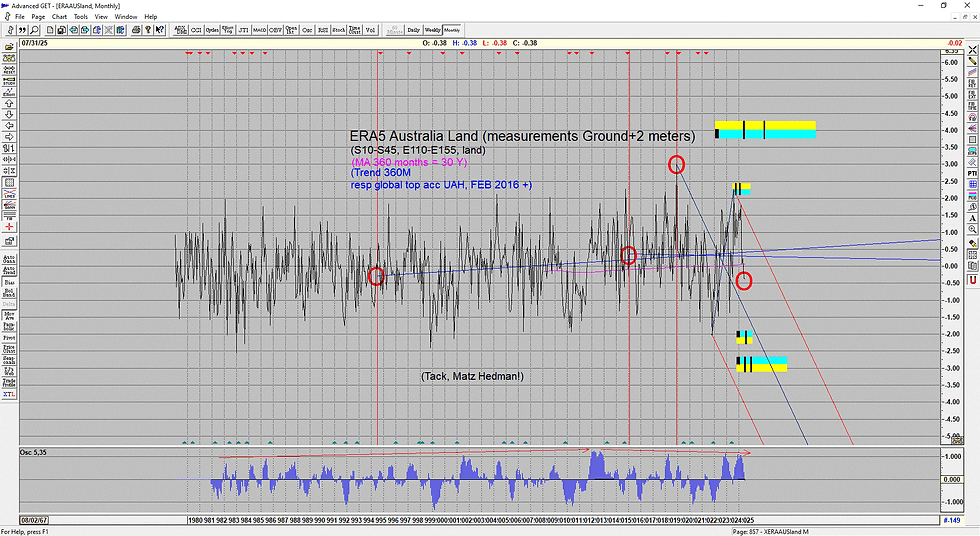Open the Tools menu
Image resolution: width=980 pixels, height=536 pixels.
click(81, 17)
